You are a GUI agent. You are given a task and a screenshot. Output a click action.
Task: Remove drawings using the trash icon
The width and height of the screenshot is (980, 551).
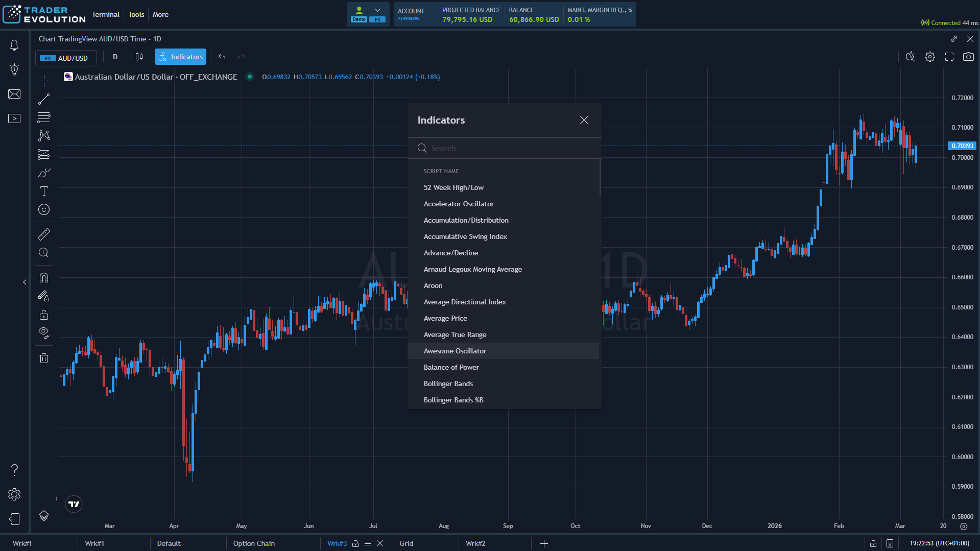click(44, 357)
